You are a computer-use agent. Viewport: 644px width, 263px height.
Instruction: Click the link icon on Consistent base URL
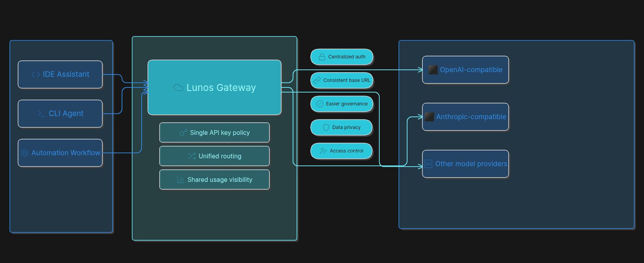tap(317, 80)
